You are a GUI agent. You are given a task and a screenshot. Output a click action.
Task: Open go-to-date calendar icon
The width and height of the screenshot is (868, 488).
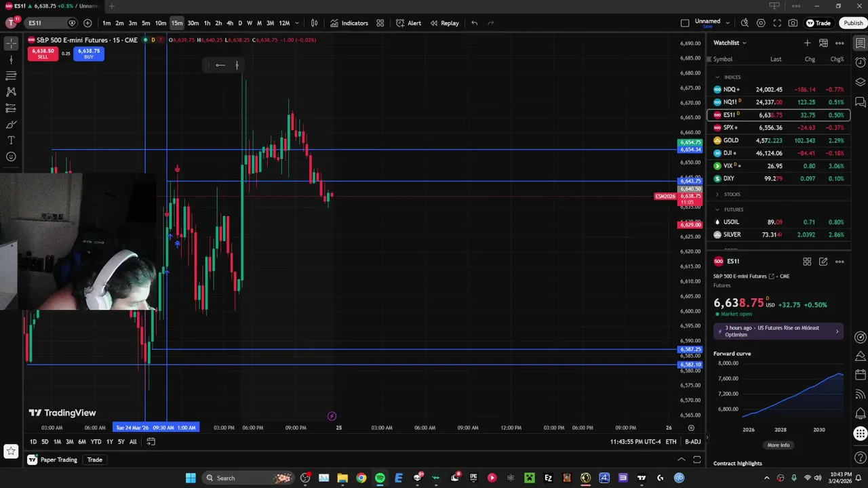pyautogui.click(x=151, y=442)
